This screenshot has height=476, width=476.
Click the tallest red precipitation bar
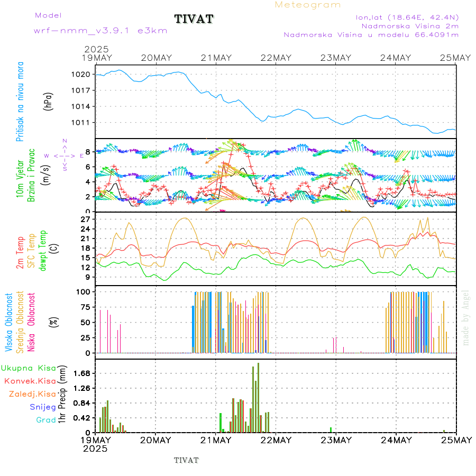tap(258, 397)
